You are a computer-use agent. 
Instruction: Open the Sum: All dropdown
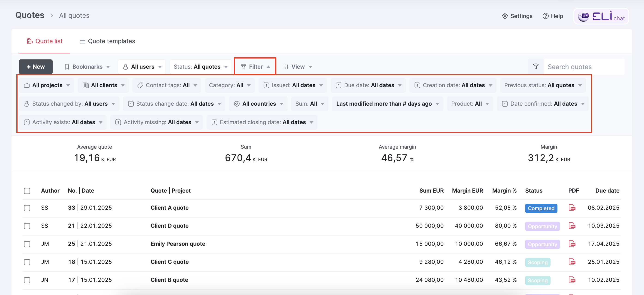[x=310, y=104]
